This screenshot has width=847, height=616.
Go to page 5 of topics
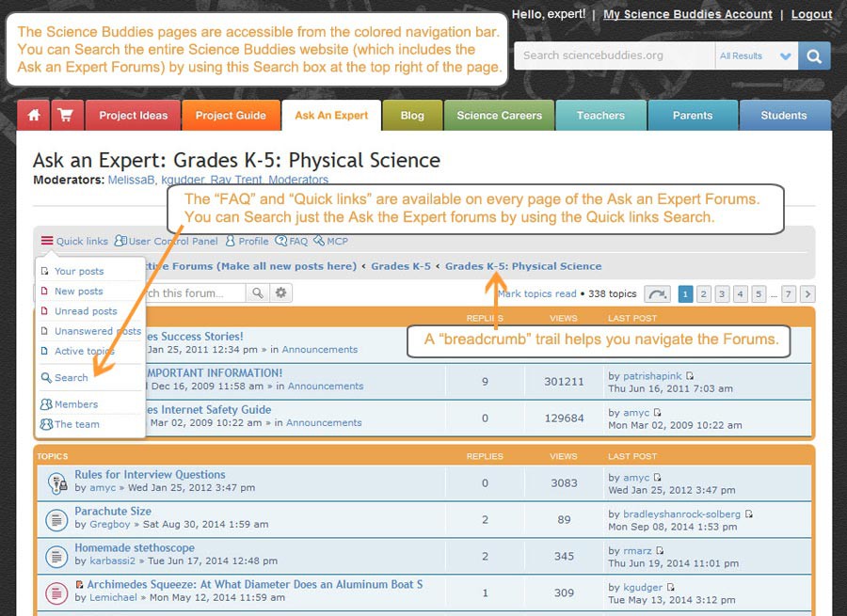[759, 294]
